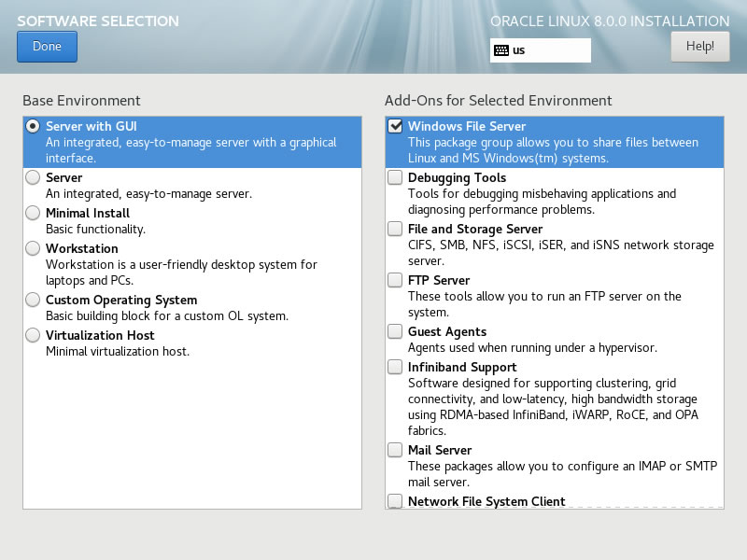
Task: Click the 'FTP Server' title
Action: pyautogui.click(x=439, y=280)
